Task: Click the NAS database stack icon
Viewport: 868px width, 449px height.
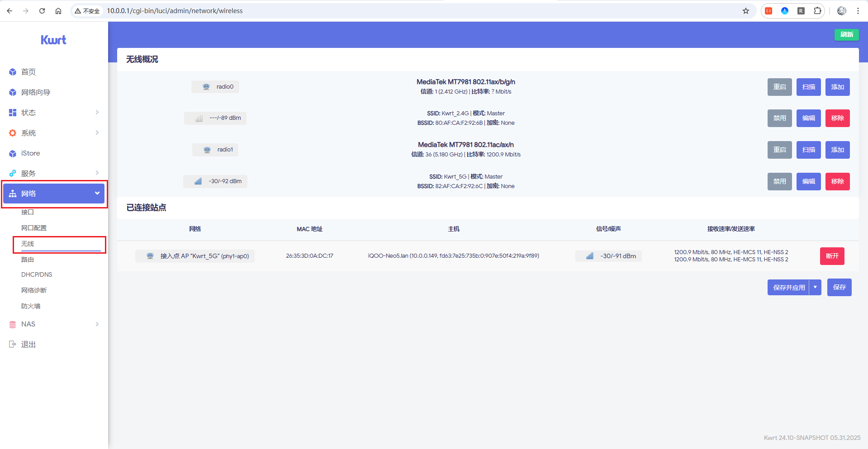Action: point(13,324)
